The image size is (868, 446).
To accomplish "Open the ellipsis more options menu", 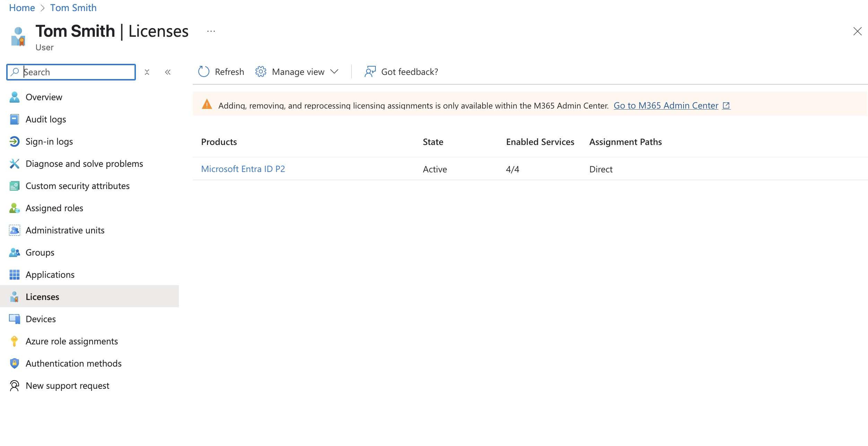I will click(211, 31).
